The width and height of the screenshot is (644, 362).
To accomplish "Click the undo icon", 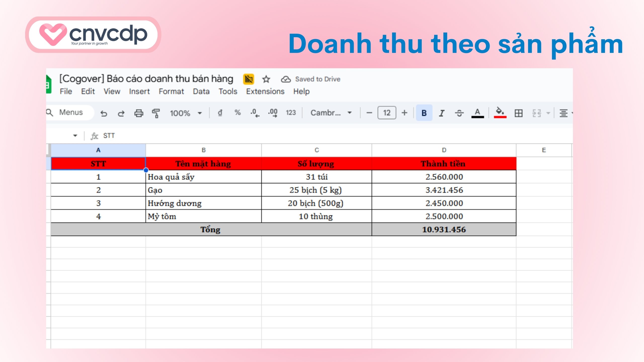I will 104,113.
